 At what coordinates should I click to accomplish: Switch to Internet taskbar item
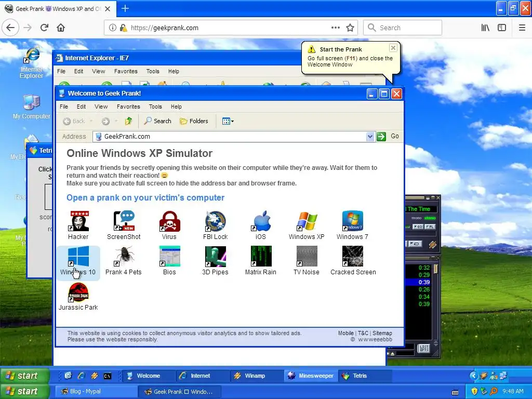pyautogui.click(x=203, y=376)
